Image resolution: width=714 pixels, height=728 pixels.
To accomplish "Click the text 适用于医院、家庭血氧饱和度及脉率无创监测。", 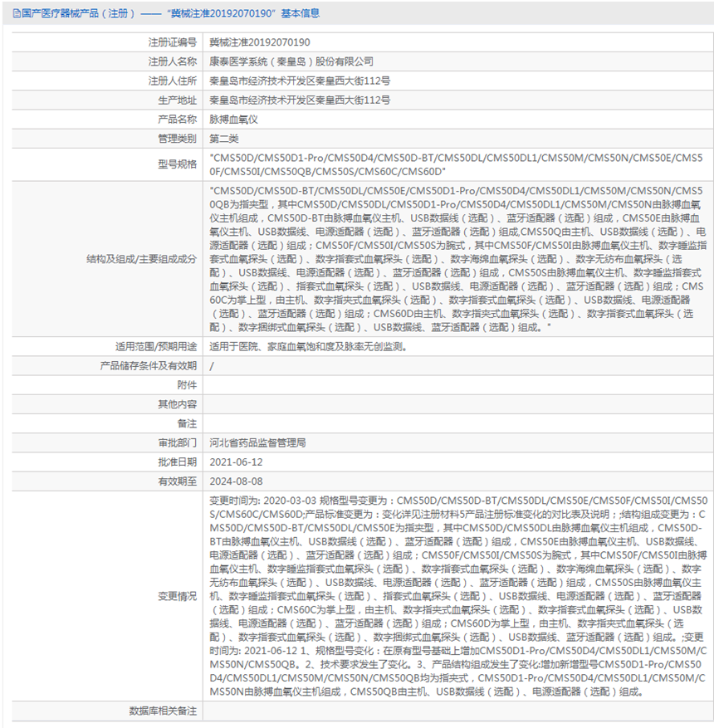I will click(x=308, y=347).
